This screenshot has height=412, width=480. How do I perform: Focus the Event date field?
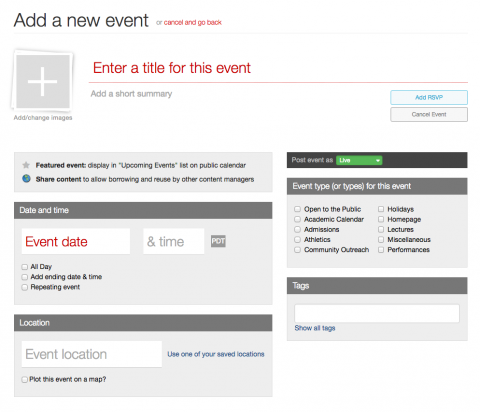[x=76, y=241]
